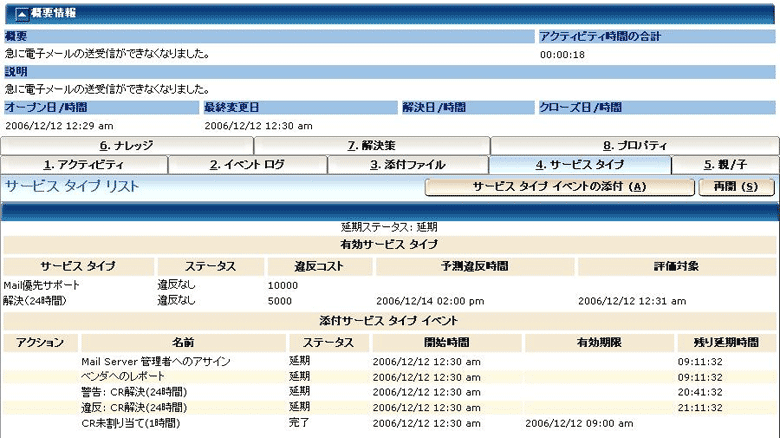Screen dimensions: 780x438
Task: Switch to 3. 添付ファイル tab
Action: 408,165
